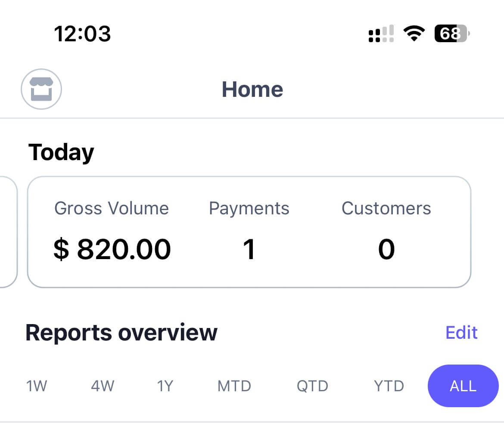504x433 pixels.
Task: Tap the Customers label in Today card
Action: point(386,208)
